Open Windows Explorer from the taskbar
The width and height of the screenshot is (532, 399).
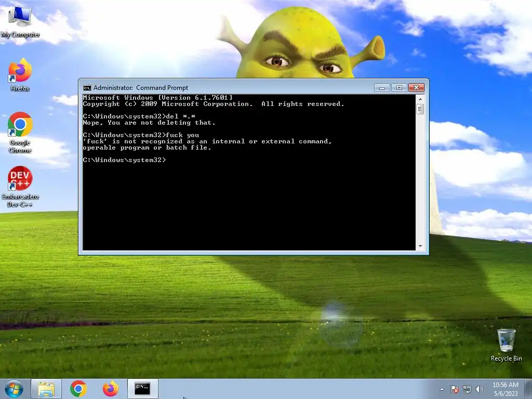pyautogui.click(x=46, y=389)
